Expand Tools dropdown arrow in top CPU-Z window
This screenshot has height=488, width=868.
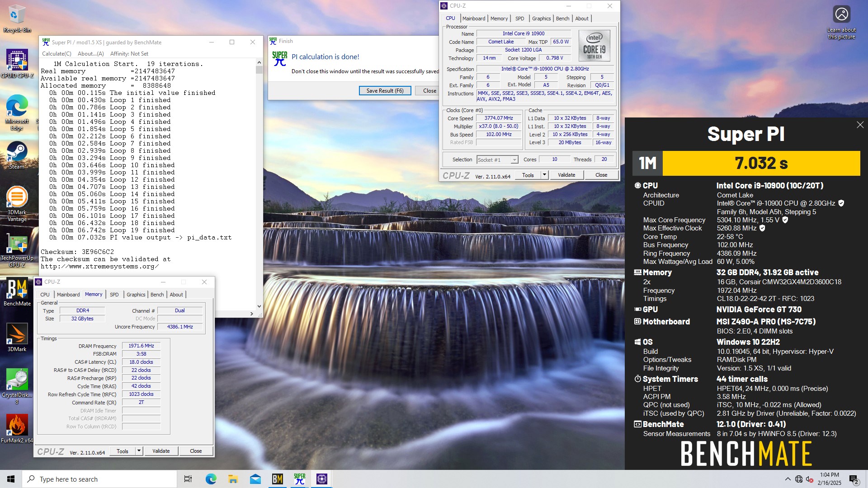click(x=544, y=175)
